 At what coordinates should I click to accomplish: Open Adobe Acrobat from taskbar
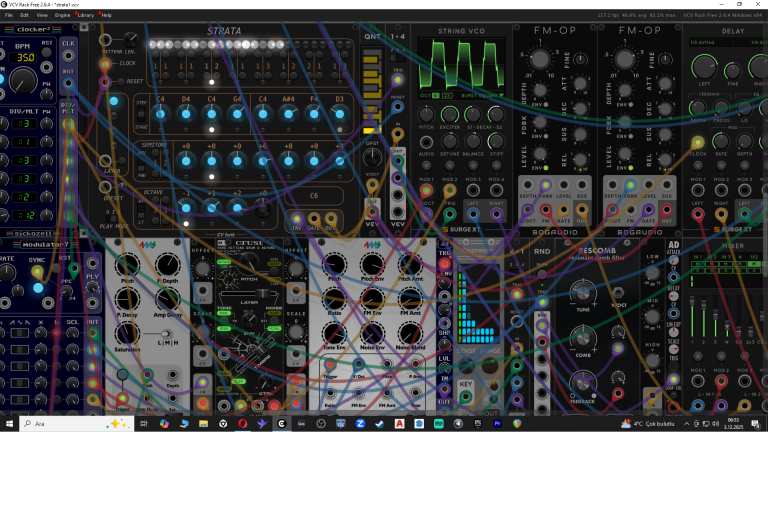(x=399, y=424)
